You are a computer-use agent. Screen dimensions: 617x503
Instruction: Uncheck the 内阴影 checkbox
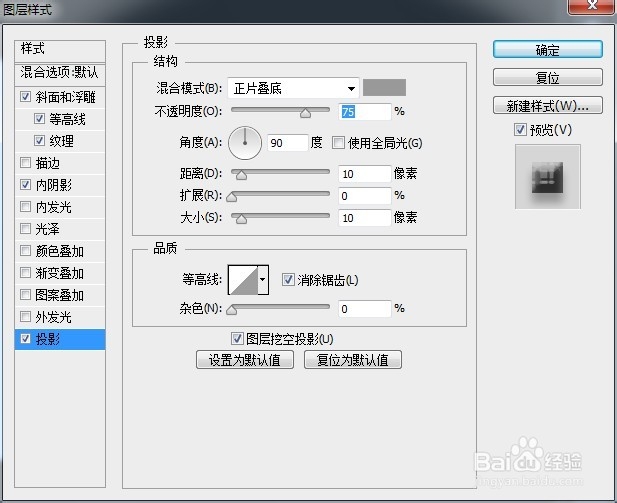(x=26, y=185)
